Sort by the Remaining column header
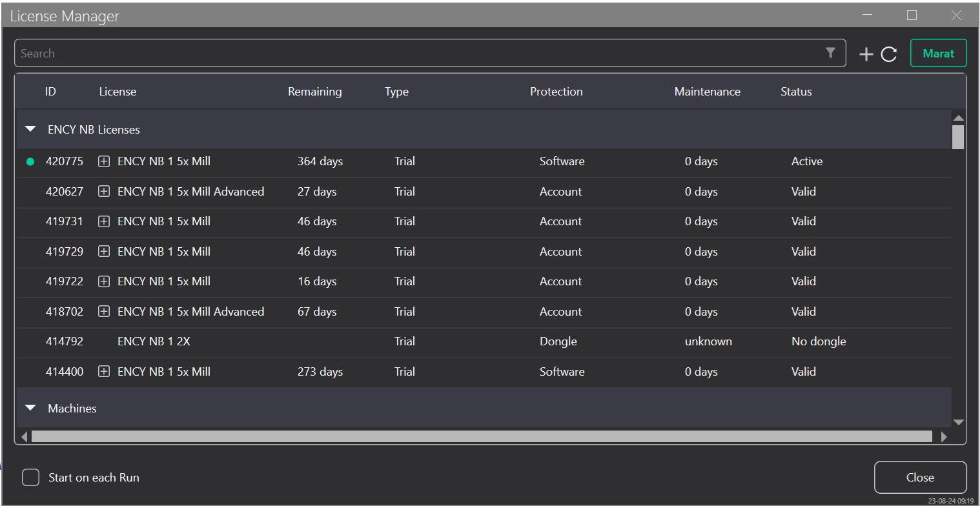This screenshot has height=508, width=980. [314, 92]
